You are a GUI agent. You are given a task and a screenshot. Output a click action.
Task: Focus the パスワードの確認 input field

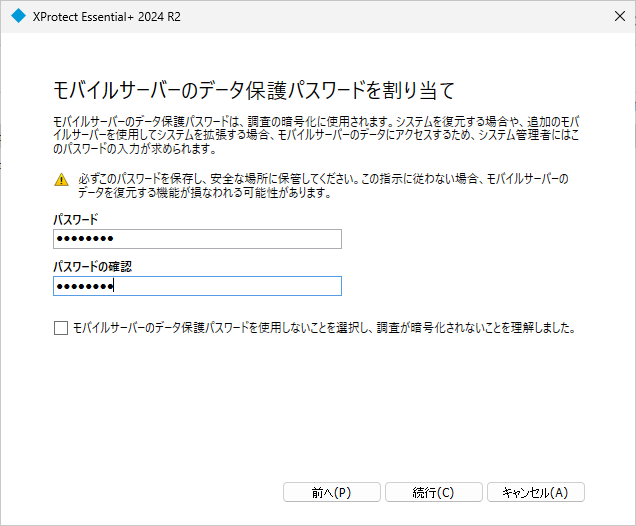[197, 286]
